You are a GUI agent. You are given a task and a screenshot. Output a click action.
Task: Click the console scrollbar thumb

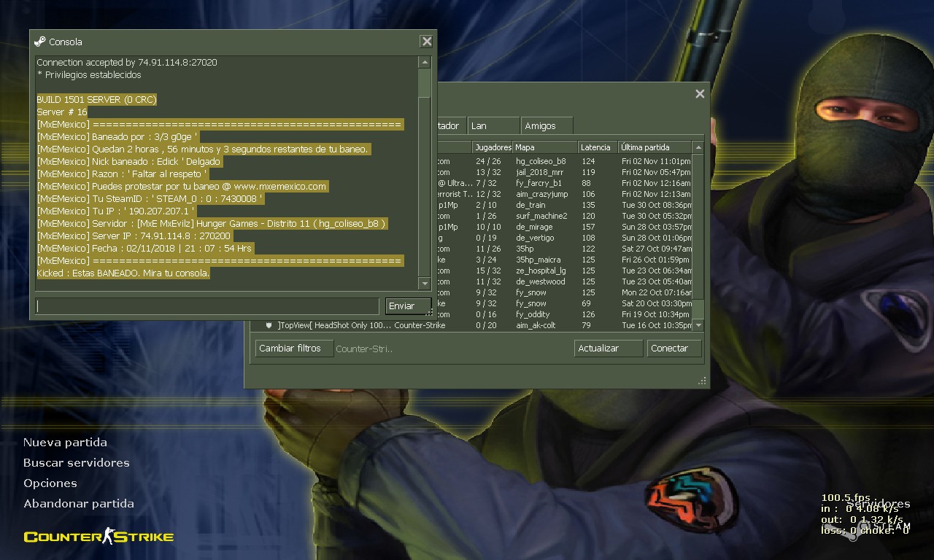click(425, 83)
